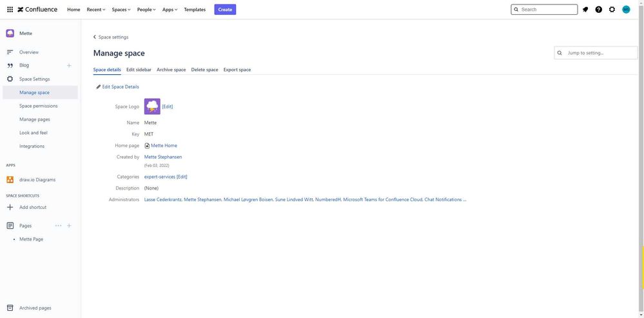Click the Edit Space Details link text
The image size is (644, 318).
[121, 86]
